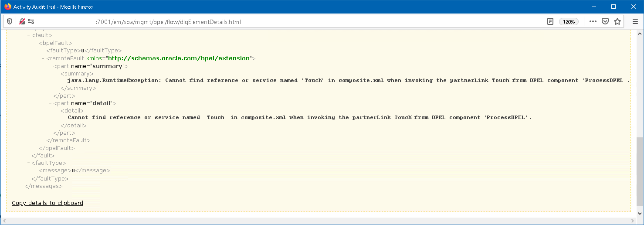The height and width of the screenshot is (225, 644).
Task: Click the Copy details to clipboard link
Action: tap(47, 203)
